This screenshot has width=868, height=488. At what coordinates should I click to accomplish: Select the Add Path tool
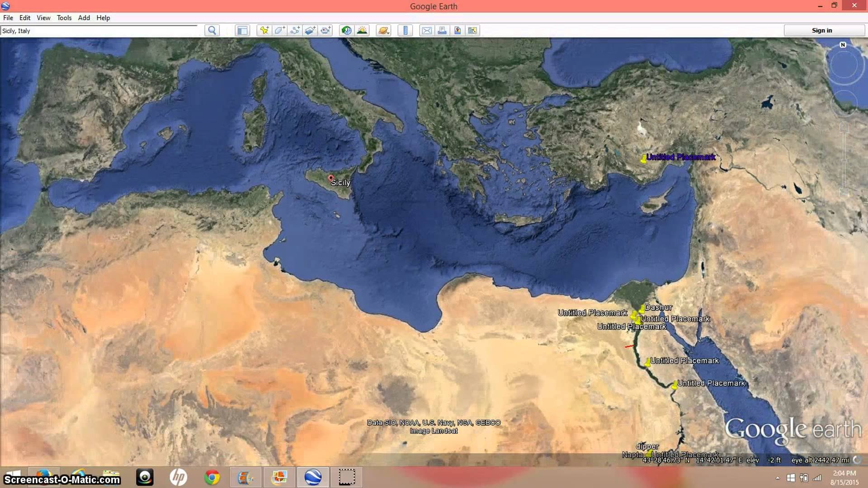point(295,30)
